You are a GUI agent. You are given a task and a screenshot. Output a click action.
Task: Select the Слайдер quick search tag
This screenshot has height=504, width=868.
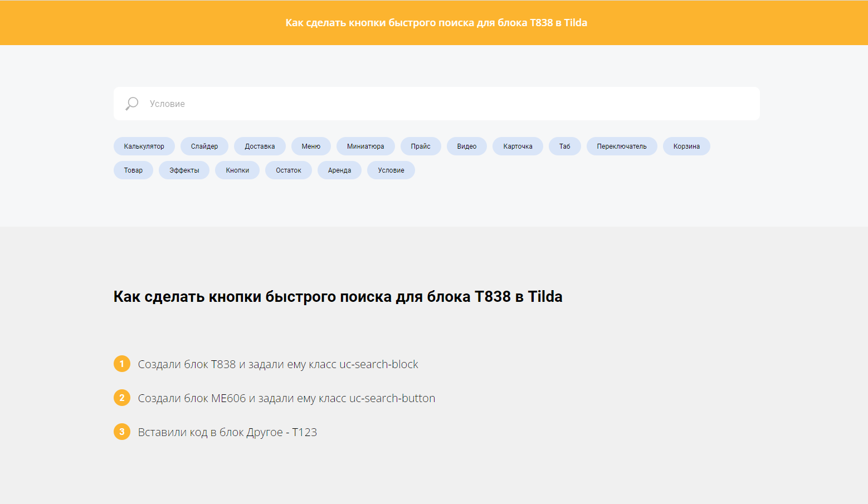(x=204, y=146)
